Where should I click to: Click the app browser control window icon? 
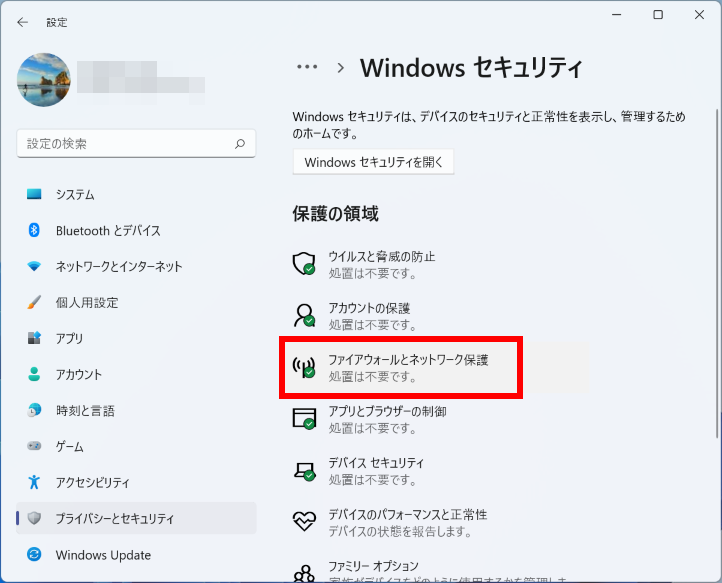304,419
